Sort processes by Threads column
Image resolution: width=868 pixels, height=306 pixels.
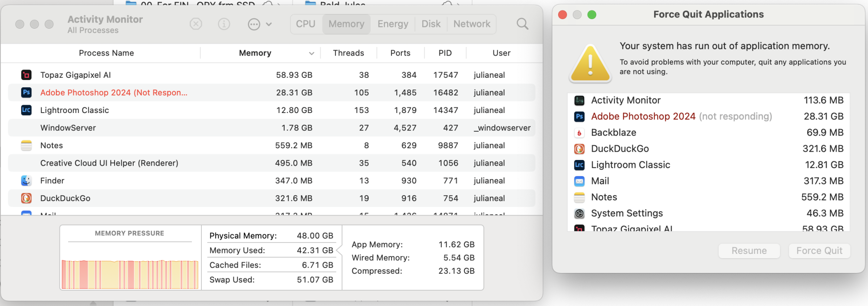point(349,53)
